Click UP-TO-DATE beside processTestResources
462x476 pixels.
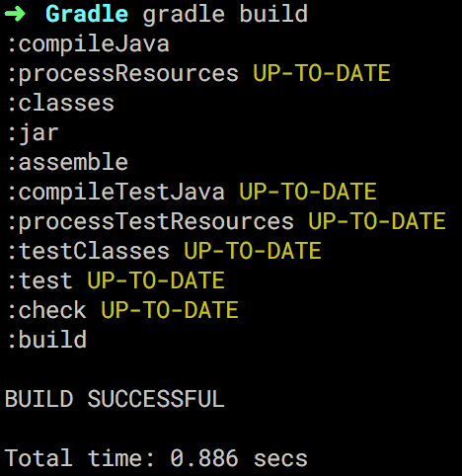[377, 221]
